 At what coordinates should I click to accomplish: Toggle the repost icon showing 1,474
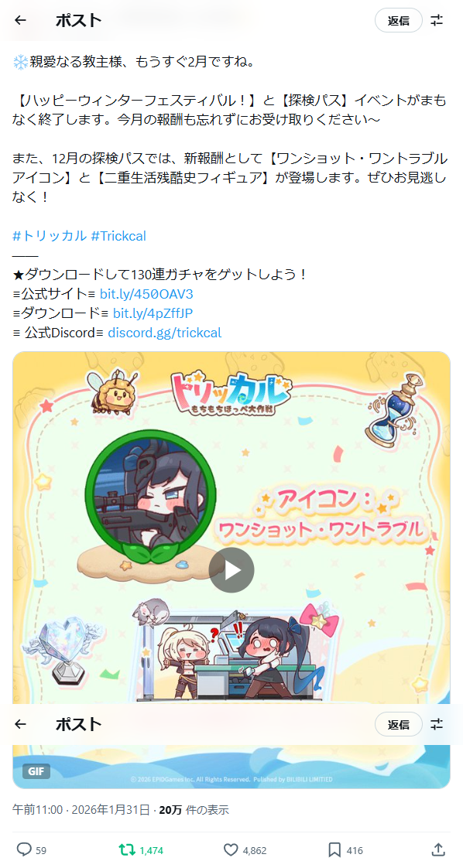click(141, 850)
